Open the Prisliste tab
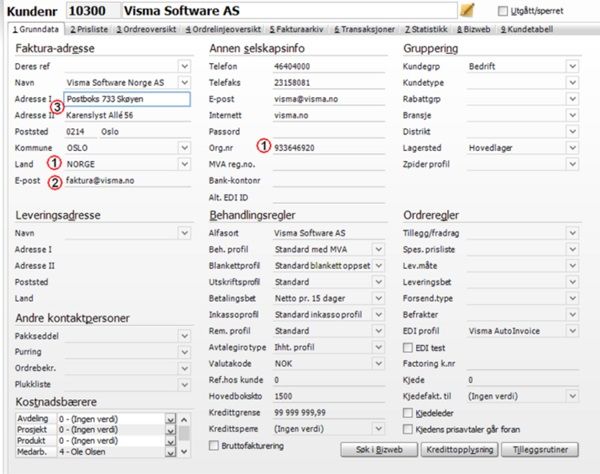The image size is (600, 474). 89,29
